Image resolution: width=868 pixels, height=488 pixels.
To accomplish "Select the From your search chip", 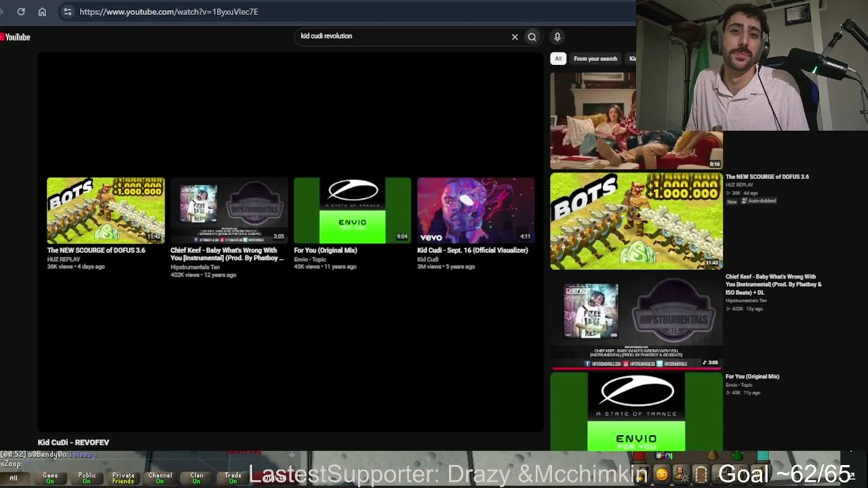I will 595,59.
